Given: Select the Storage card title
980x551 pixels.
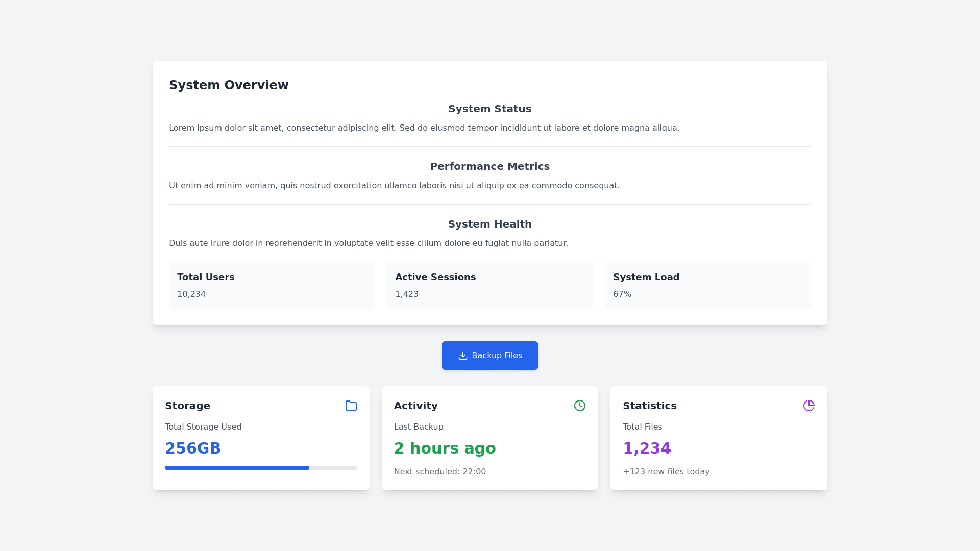Looking at the screenshot, I should [187, 406].
